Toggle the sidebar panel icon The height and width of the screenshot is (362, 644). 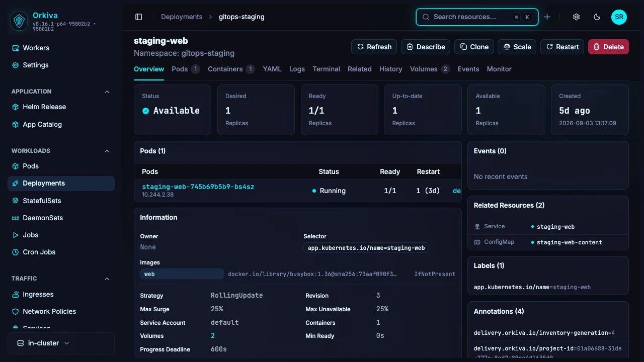pos(139,17)
